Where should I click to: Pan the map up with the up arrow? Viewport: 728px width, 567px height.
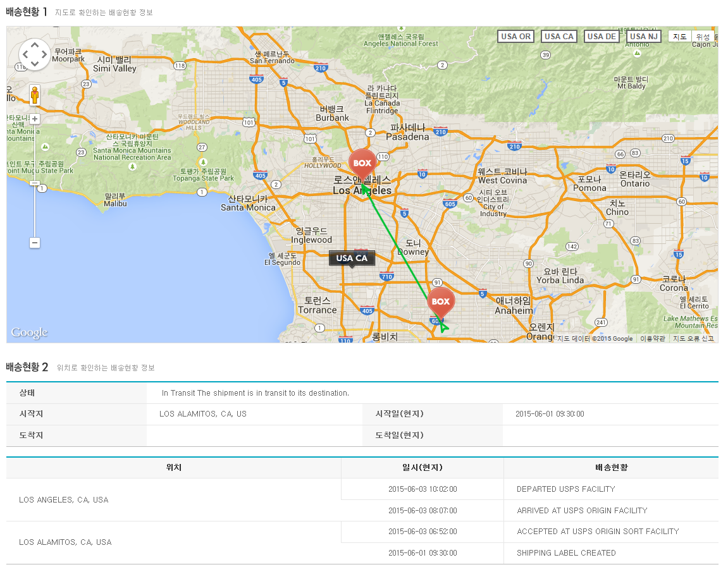35,45
